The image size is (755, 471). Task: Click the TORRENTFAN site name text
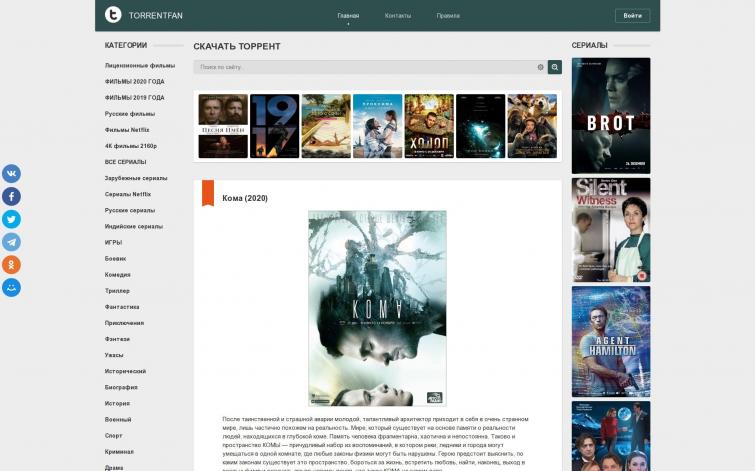156,15
